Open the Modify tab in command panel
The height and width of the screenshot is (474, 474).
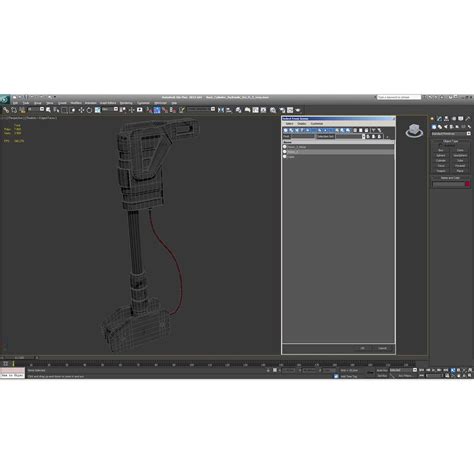pos(439,119)
